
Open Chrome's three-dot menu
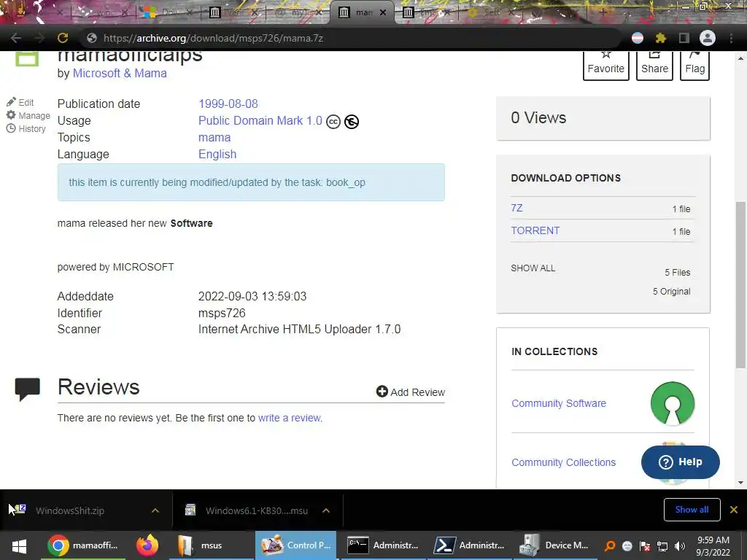(x=731, y=38)
